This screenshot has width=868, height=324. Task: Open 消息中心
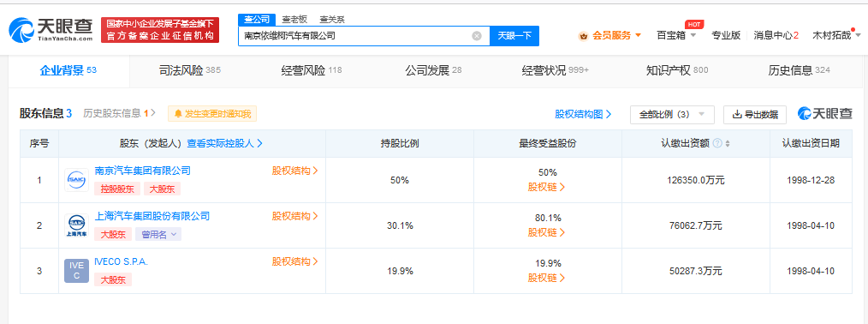(x=776, y=35)
